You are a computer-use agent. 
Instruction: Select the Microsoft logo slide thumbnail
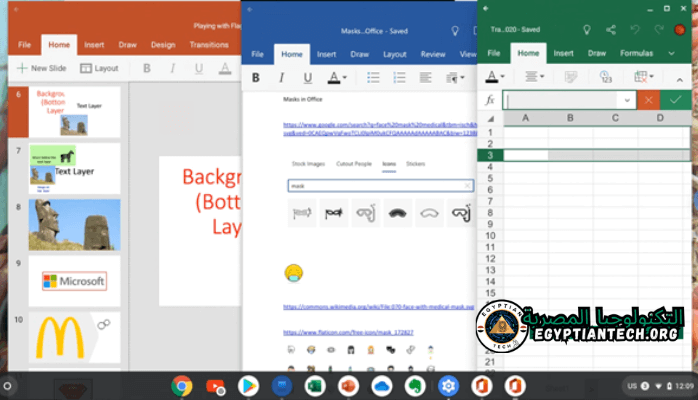[74, 282]
